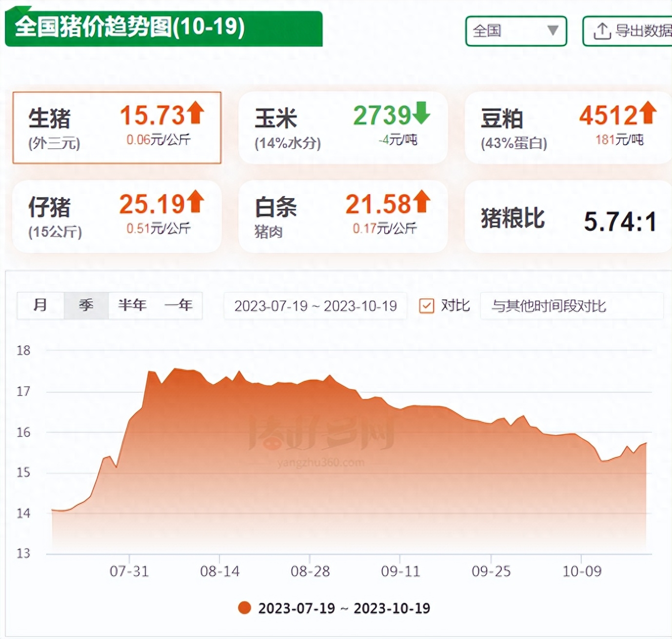Click the 0.17元/公斤 change value
This screenshot has width=672, height=639.
[x=385, y=228]
